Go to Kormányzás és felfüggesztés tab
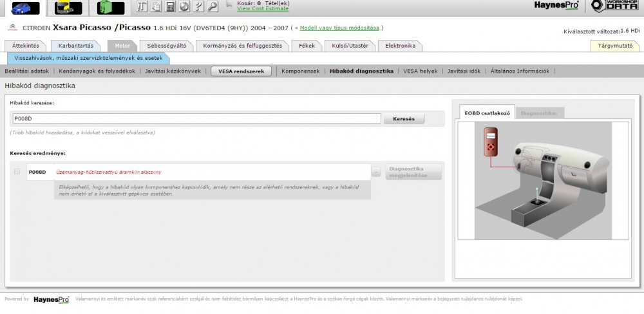 pos(242,46)
